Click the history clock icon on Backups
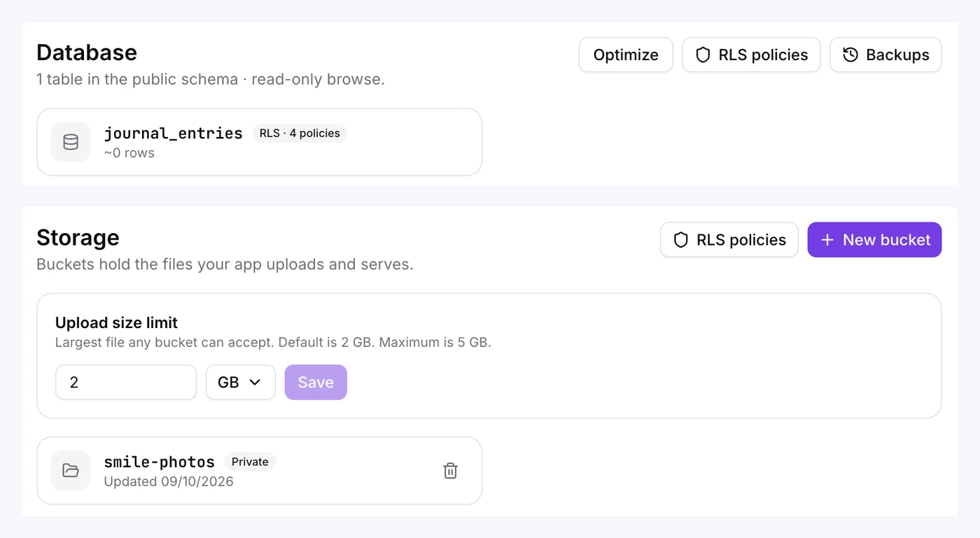 [850, 55]
